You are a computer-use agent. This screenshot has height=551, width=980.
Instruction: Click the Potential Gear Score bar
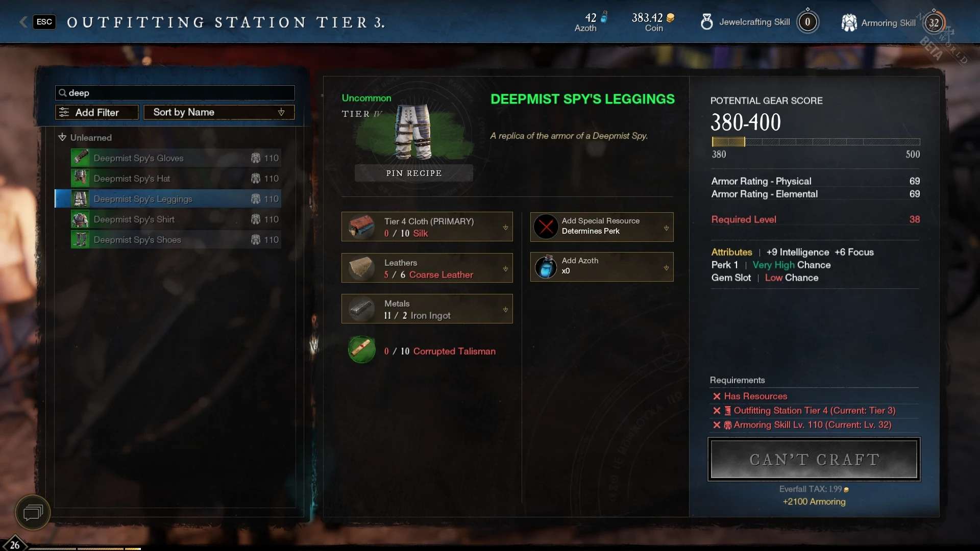coord(816,142)
